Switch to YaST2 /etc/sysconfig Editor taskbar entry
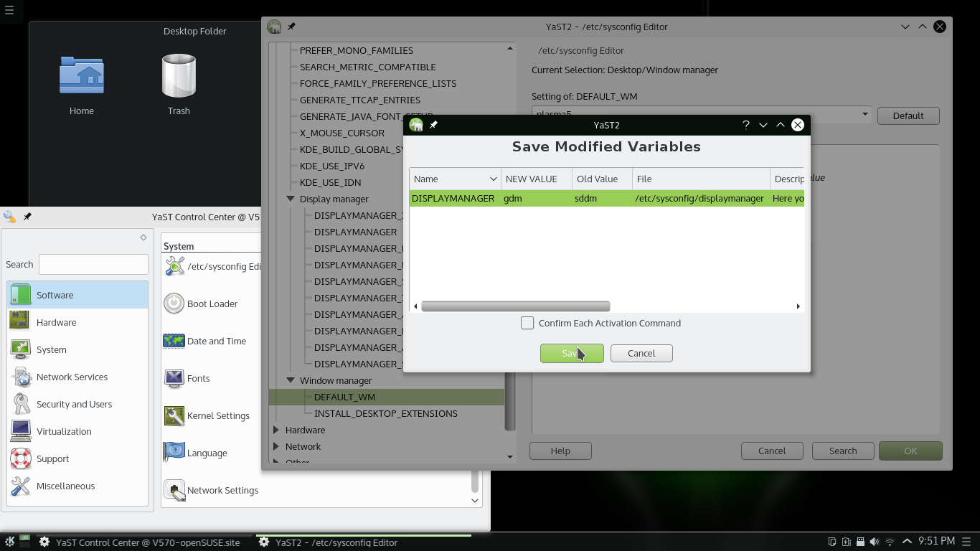The width and height of the screenshot is (980, 551). [364, 542]
